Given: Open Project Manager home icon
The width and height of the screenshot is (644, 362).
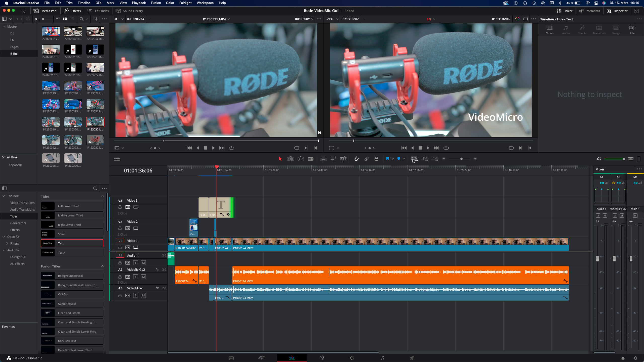Looking at the screenshot, I should pos(623,358).
